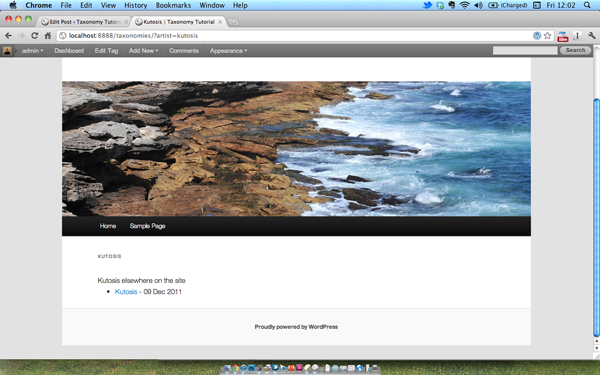Click the KUTOSIS page heading
Screen dimensions: 600x375
coord(109,256)
